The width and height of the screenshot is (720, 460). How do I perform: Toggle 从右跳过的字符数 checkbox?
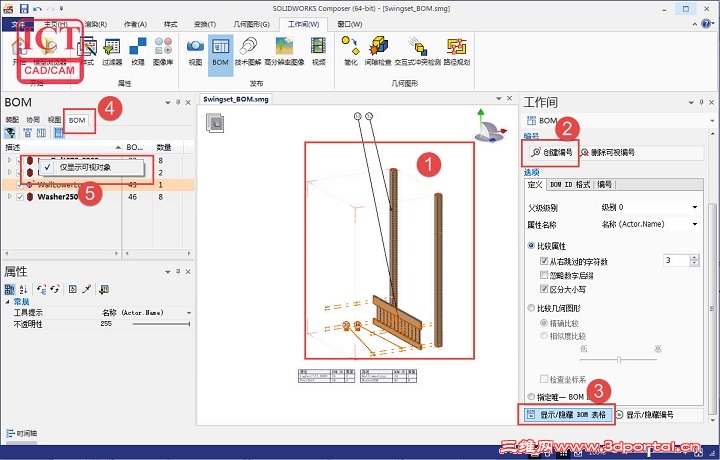(x=544, y=261)
